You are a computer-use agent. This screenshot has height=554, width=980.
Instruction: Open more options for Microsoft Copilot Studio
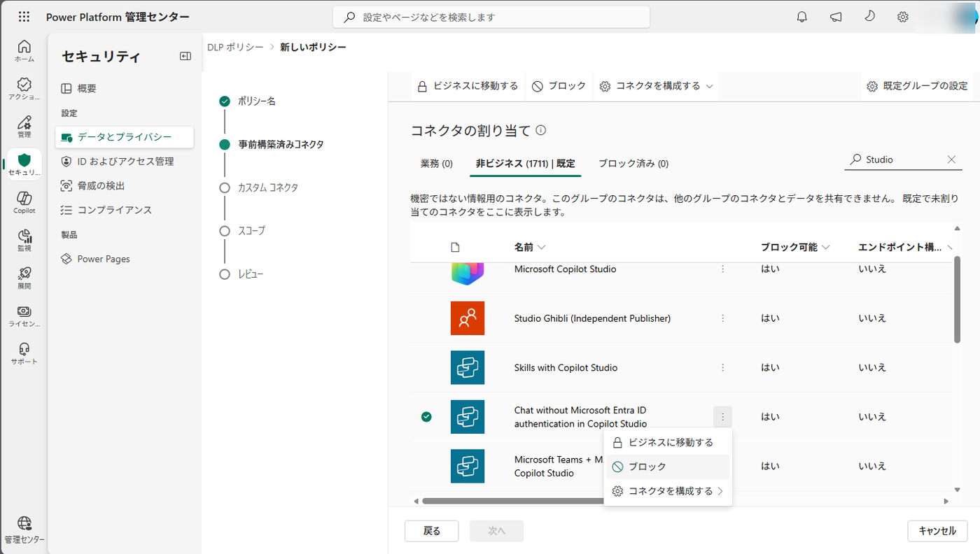[722, 269]
